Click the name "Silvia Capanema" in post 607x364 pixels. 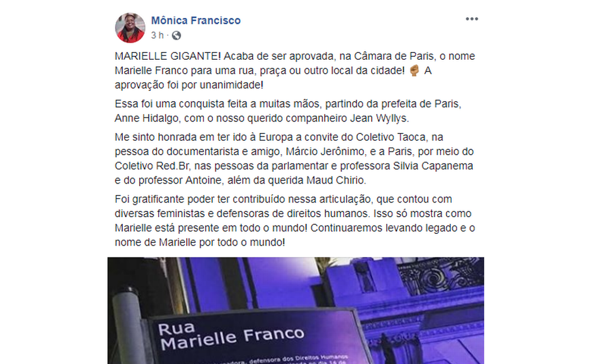tap(433, 166)
